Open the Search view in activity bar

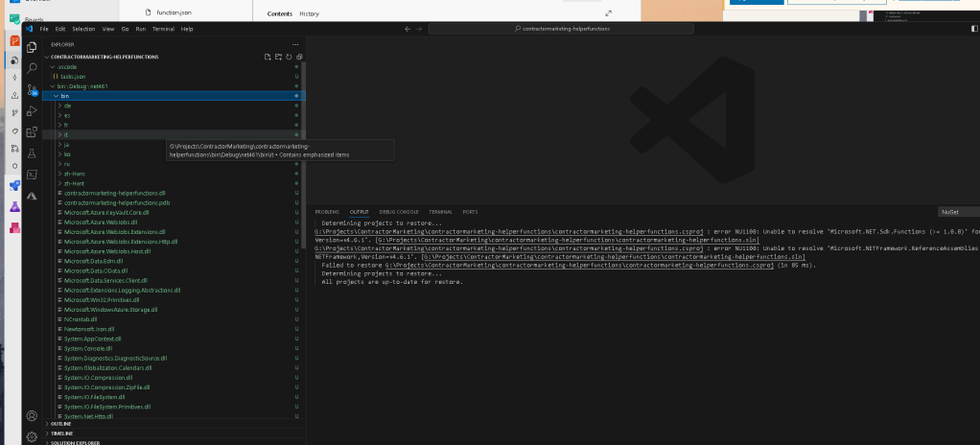(32, 68)
